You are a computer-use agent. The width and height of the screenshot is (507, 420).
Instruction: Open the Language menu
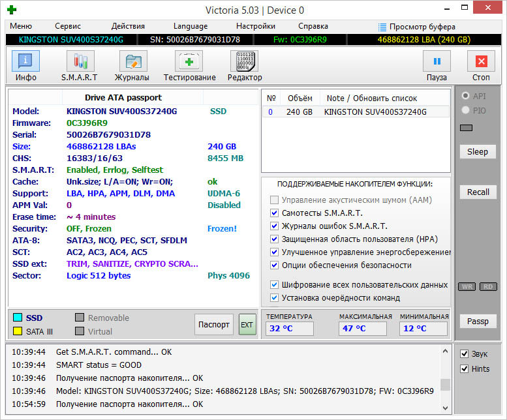coord(191,26)
